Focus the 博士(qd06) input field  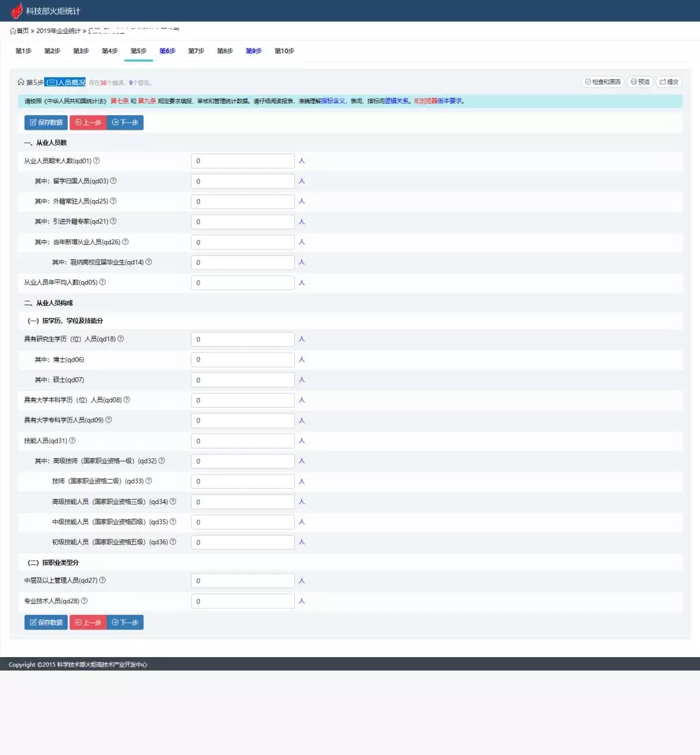[242, 360]
